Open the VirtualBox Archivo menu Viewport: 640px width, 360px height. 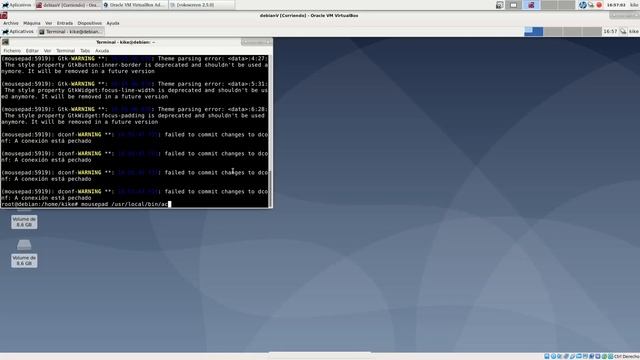pos(11,23)
